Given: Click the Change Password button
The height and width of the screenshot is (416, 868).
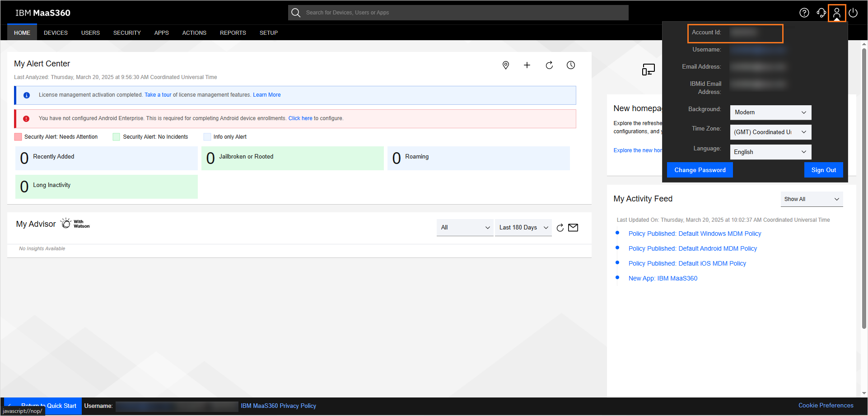Looking at the screenshot, I should pos(700,170).
